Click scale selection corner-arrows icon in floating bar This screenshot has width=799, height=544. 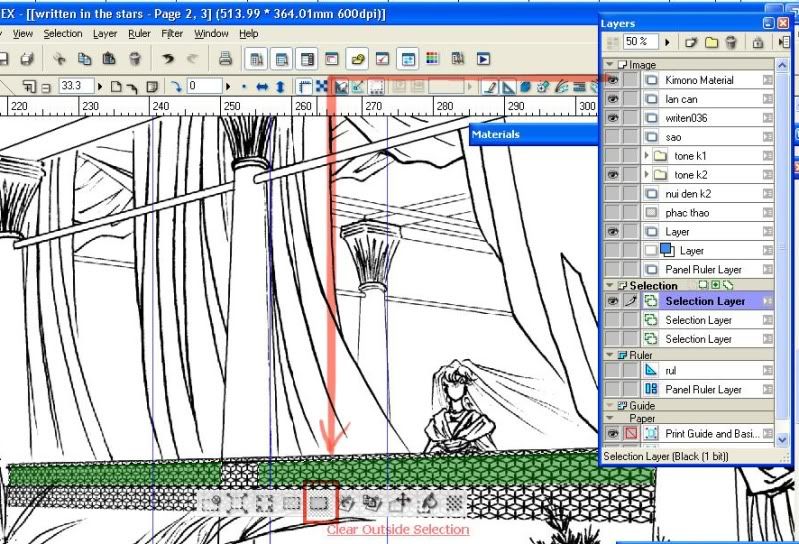coord(237,503)
